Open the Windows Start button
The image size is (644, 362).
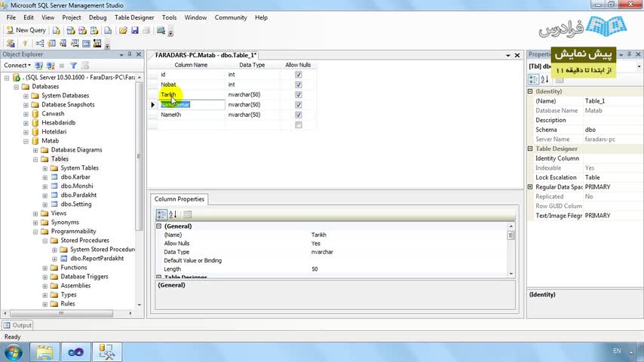point(14,352)
